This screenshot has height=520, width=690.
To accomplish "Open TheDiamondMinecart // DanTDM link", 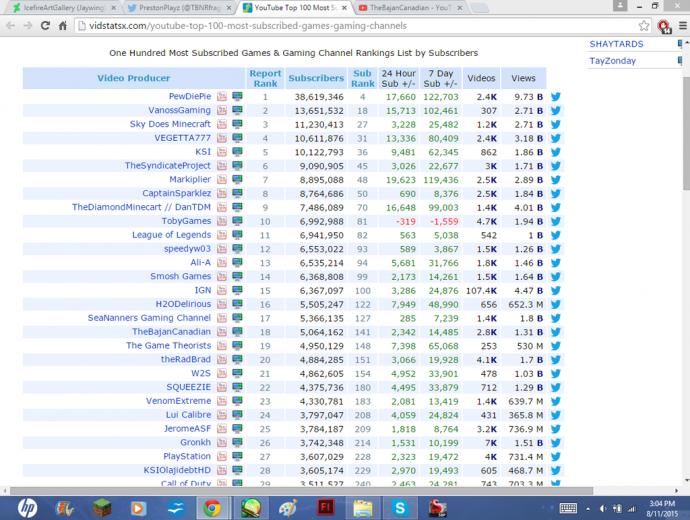I will [x=141, y=207].
